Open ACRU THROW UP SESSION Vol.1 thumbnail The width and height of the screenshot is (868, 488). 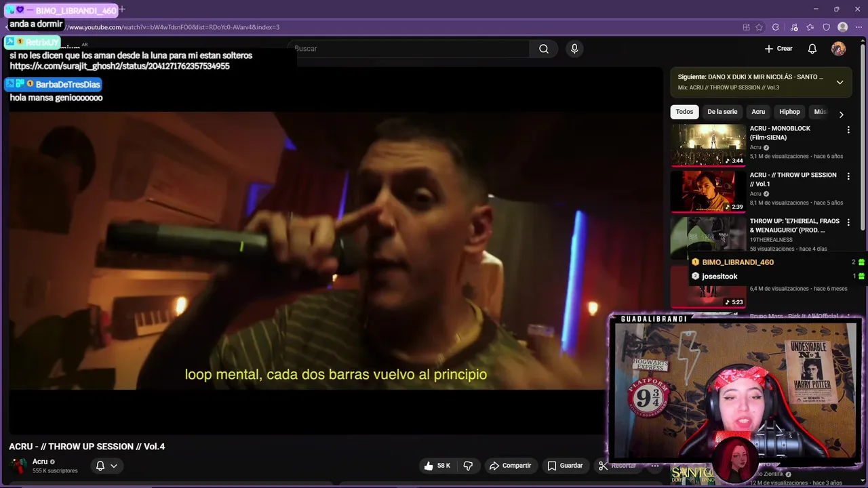pos(708,191)
